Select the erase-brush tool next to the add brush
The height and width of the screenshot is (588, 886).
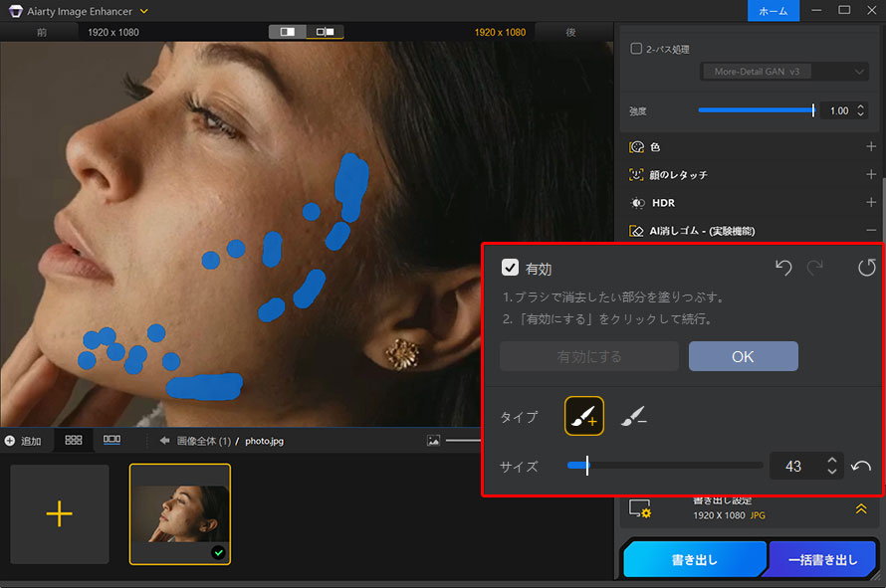(636, 416)
